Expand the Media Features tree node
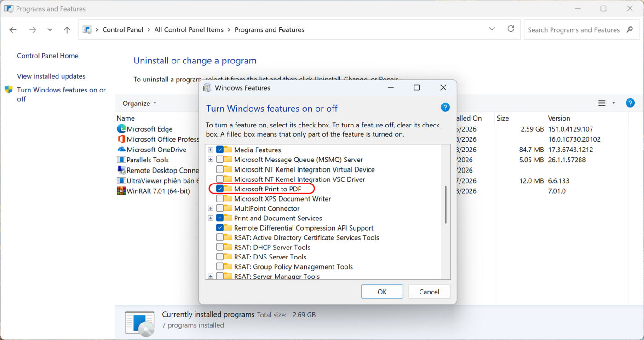Image resolution: width=644 pixels, height=340 pixels. (x=211, y=150)
